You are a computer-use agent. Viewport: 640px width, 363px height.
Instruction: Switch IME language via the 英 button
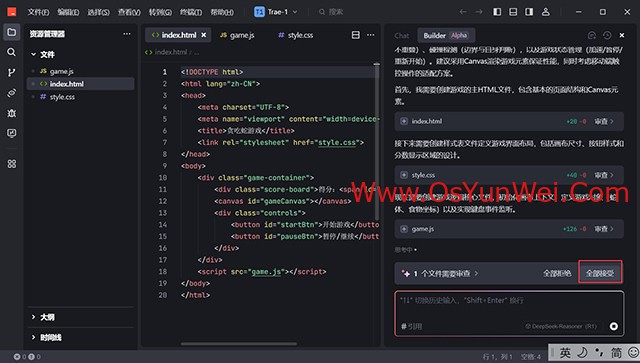[x=565, y=352]
